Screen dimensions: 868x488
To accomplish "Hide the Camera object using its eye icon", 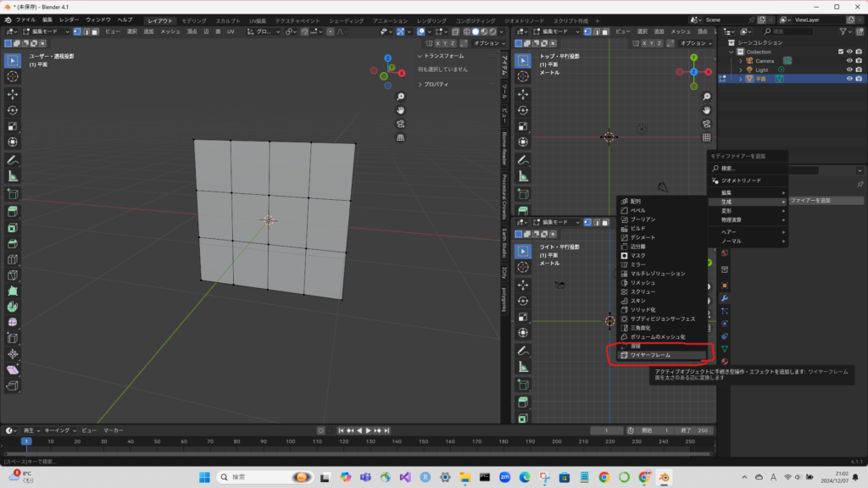I will [x=849, y=61].
